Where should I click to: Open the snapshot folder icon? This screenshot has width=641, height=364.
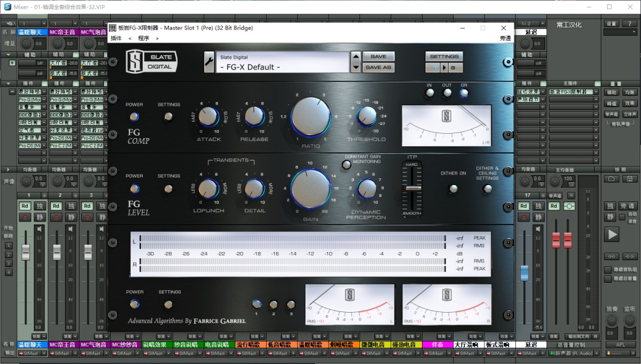point(612,179)
